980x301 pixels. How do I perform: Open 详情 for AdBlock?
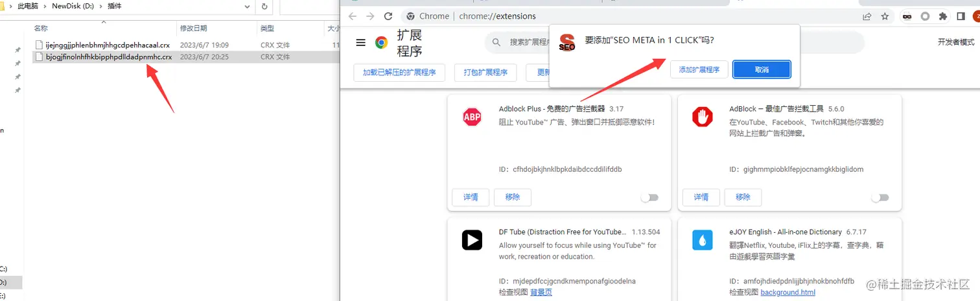click(701, 197)
